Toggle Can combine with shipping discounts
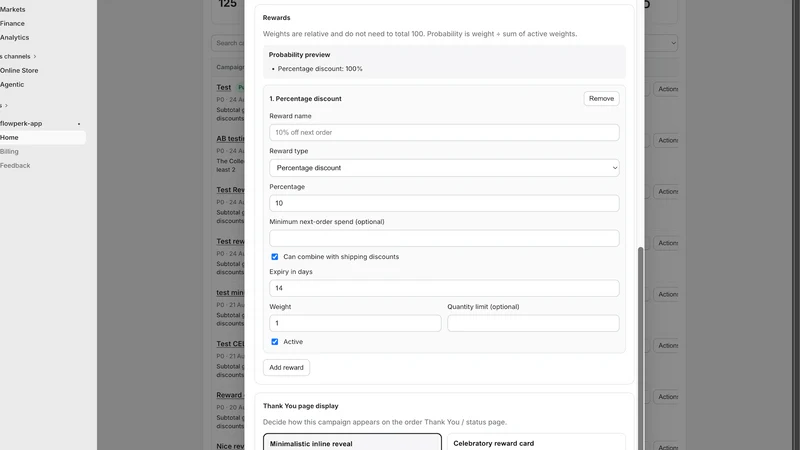 point(274,257)
